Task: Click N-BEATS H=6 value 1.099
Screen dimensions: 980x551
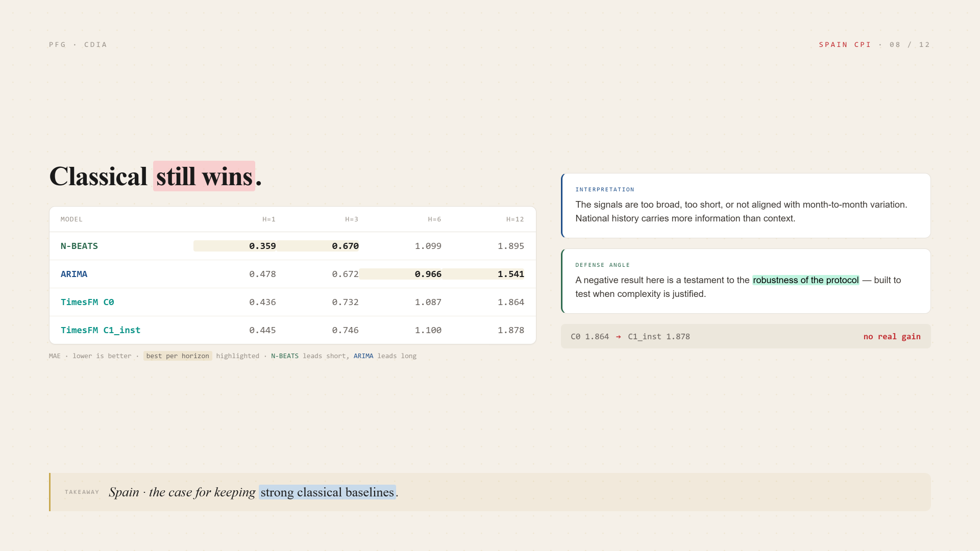Action: [x=428, y=246]
